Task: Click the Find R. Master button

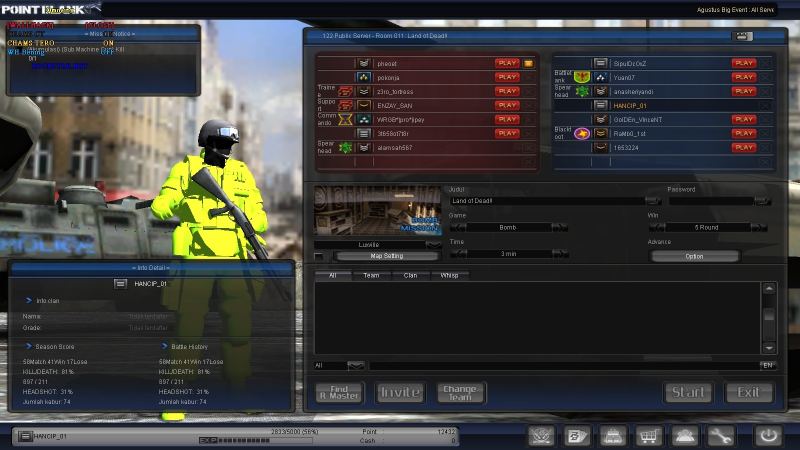Action: click(x=339, y=392)
